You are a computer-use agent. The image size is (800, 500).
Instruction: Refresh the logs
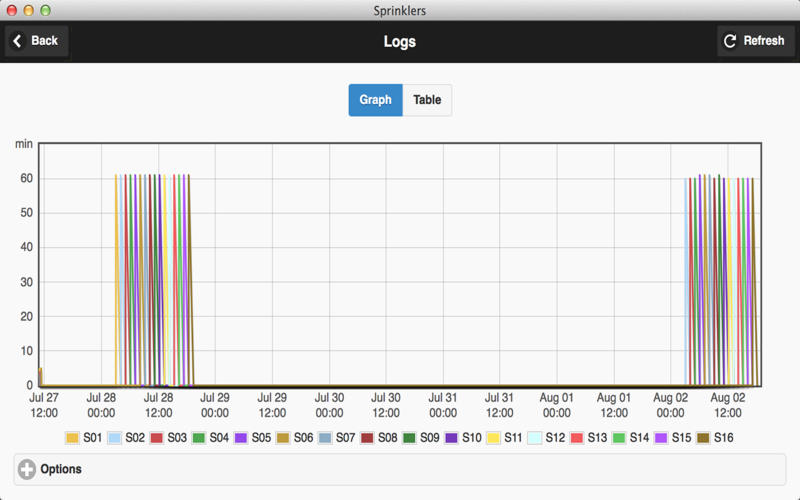coord(755,41)
